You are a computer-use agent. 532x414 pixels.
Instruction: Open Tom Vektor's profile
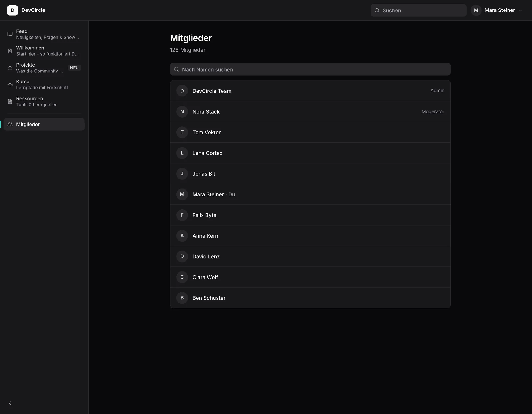[x=310, y=132]
